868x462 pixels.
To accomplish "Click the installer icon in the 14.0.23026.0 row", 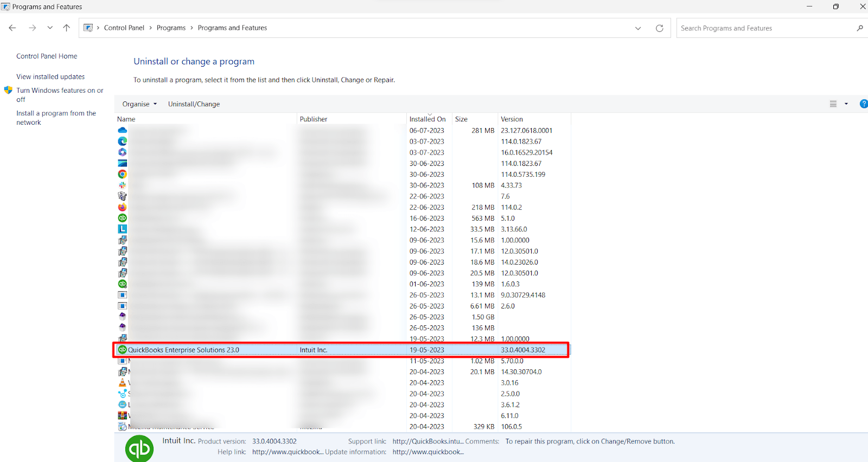I will coord(123,262).
